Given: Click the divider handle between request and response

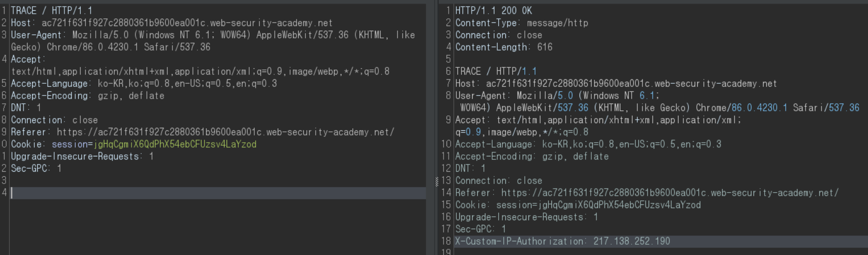Looking at the screenshot, I should click(x=436, y=181).
